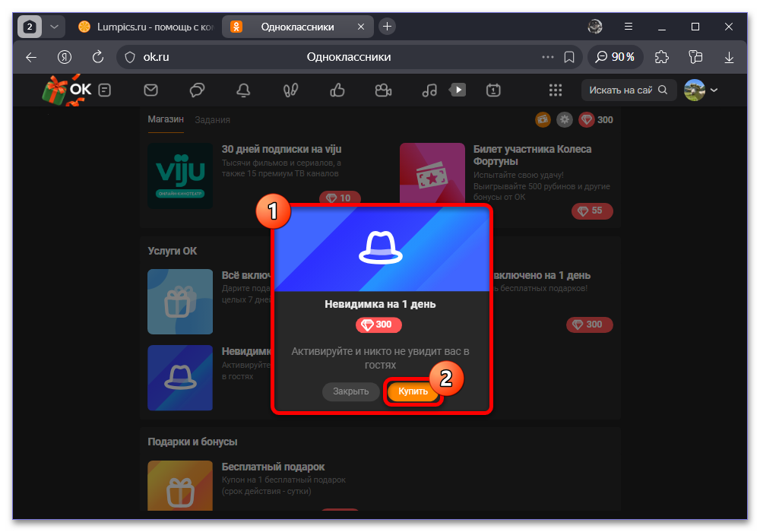Open the browser extensions puzzle icon
Image resolution: width=760 pixels, height=532 pixels.
tap(662, 57)
